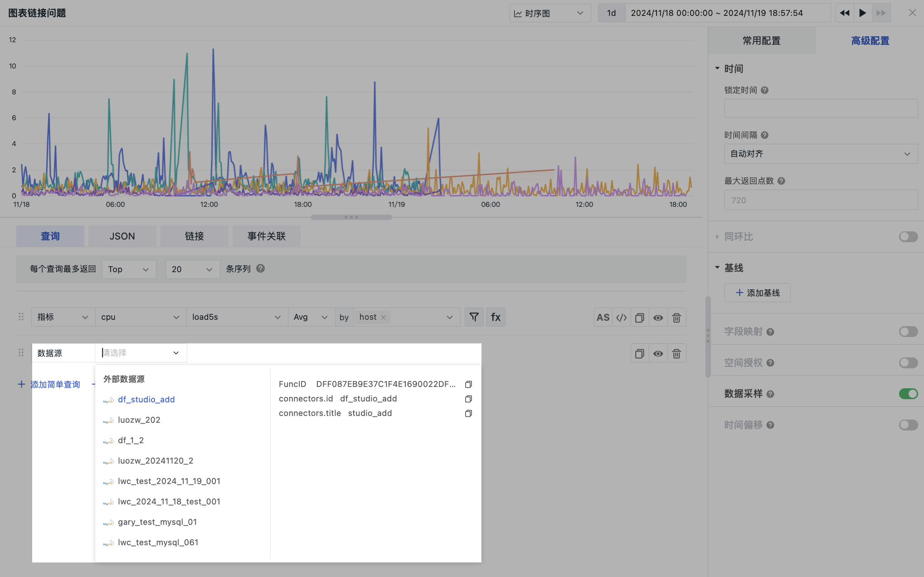The width and height of the screenshot is (924, 577).
Task: Enable the 字段映射 switch
Action: pyautogui.click(x=909, y=332)
